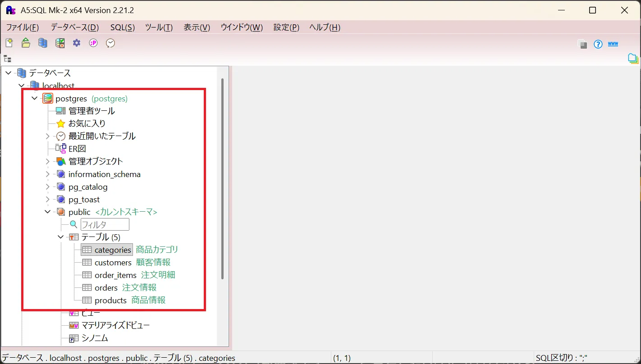Click the database tree vertical scrollbar

222,179
